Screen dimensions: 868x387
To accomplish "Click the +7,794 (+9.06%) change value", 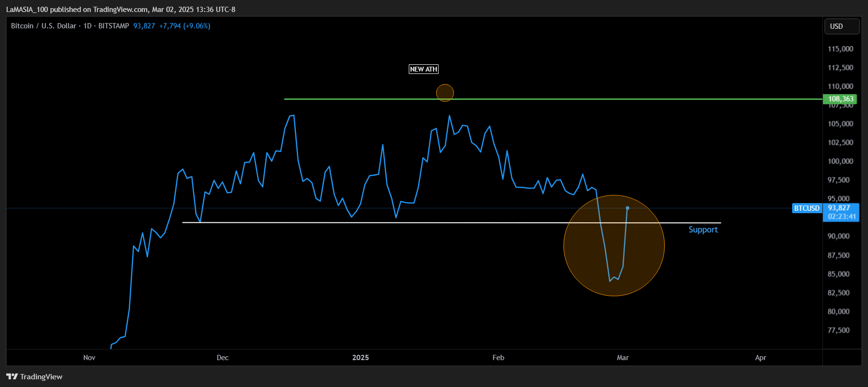I will (x=184, y=26).
